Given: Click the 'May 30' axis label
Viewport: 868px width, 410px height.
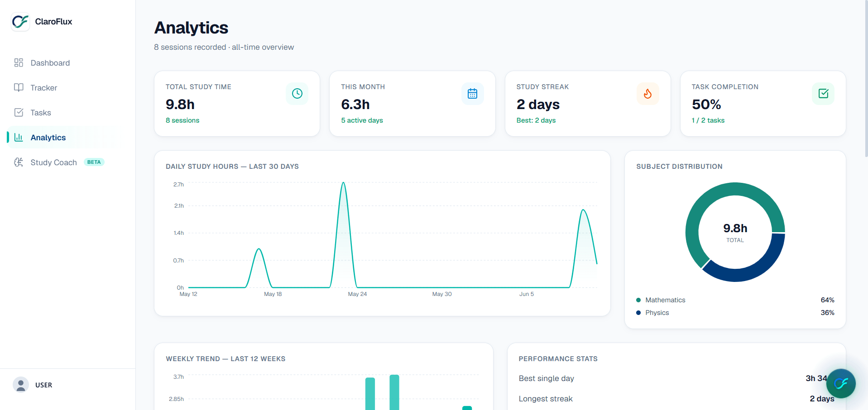Looking at the screenshot, I should [442, 294].
